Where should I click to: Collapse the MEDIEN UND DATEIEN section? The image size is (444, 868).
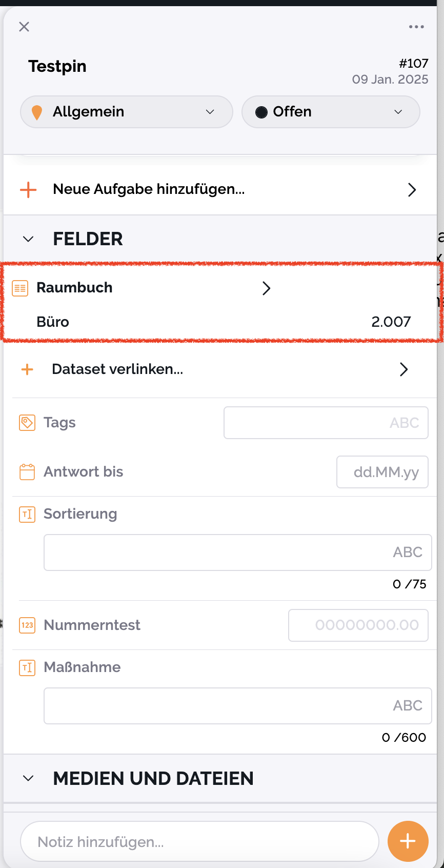point(29,778)
